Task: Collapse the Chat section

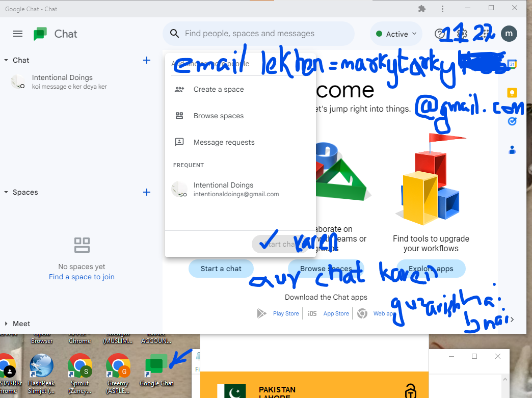Action: 6,60
